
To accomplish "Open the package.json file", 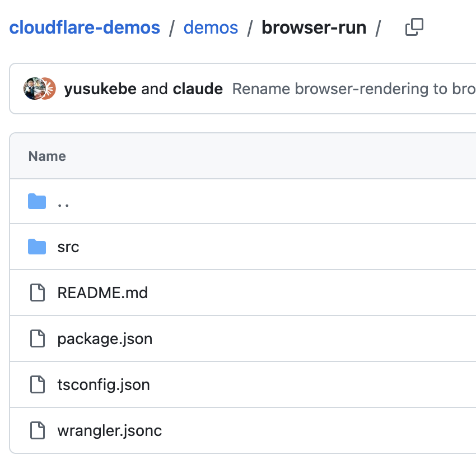I will (x=105, y=339).
